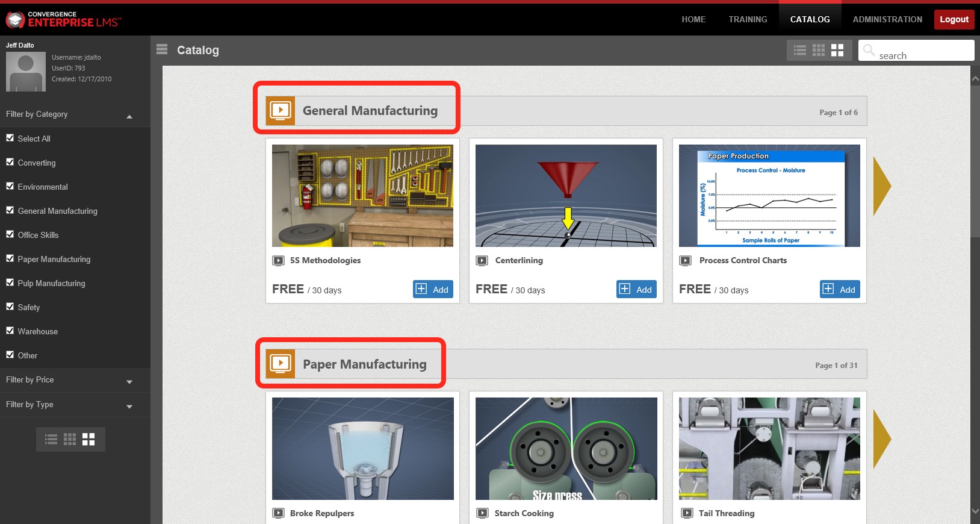Switch to small grid view in top toolbar
The height and width of the screenshot is (524, 980).
[819, 51]
